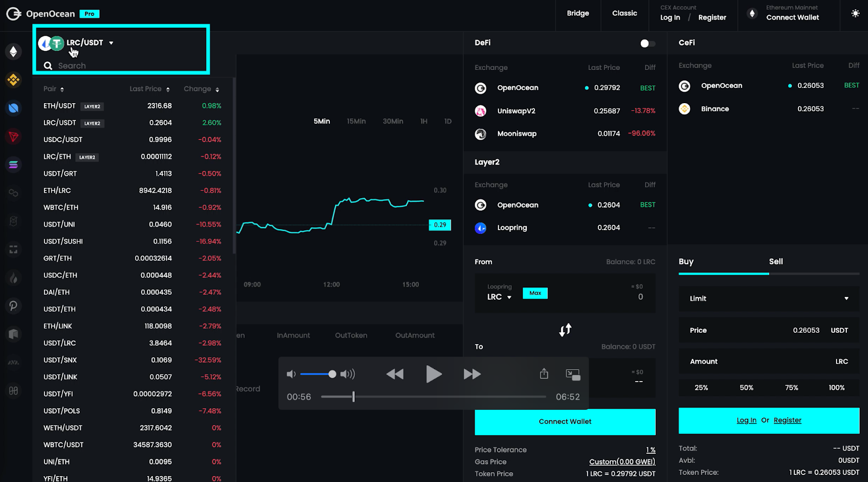This screenshot has height=482, width=868.
Task: Click the Price input field
Action: (769, 330)
